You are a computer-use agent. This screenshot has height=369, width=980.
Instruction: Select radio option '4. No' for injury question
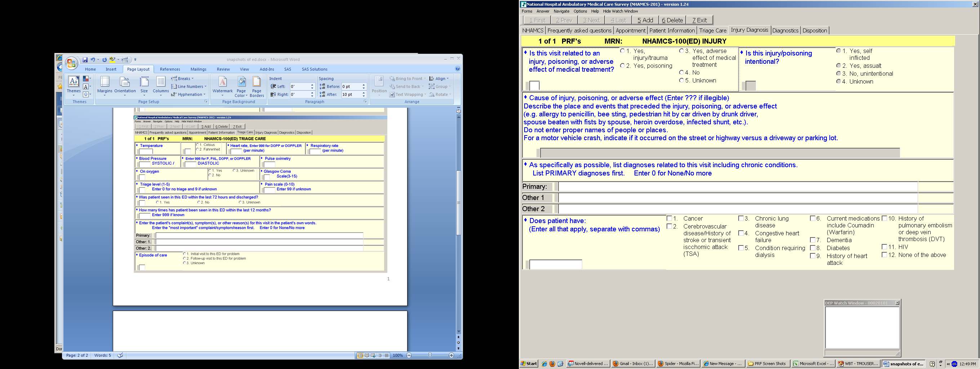pyautogui.click(x=681, y=73)
